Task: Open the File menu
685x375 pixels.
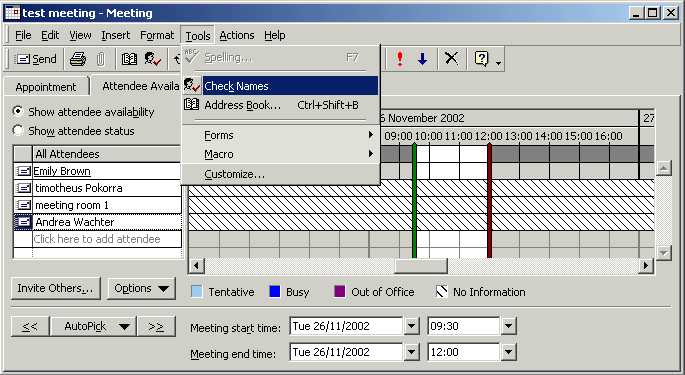Action: 23,35
